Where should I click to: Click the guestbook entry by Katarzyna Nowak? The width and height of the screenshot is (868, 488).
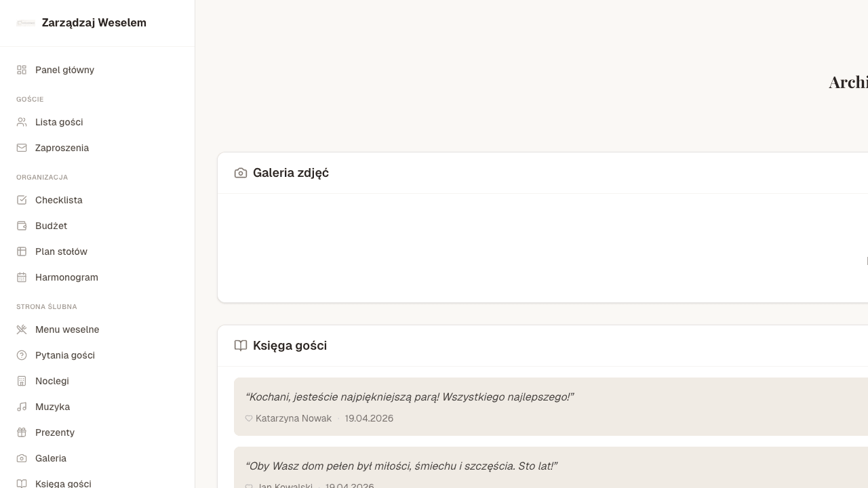[x=475, y=406]
